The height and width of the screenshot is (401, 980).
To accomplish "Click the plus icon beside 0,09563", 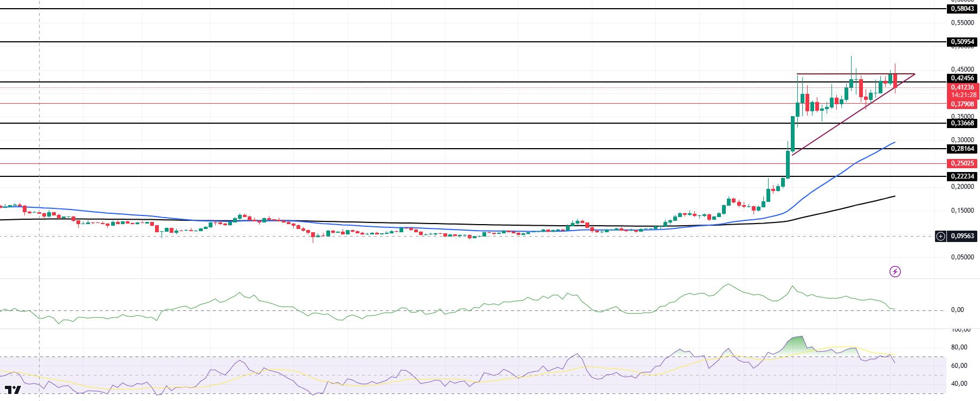I will 940,236.
